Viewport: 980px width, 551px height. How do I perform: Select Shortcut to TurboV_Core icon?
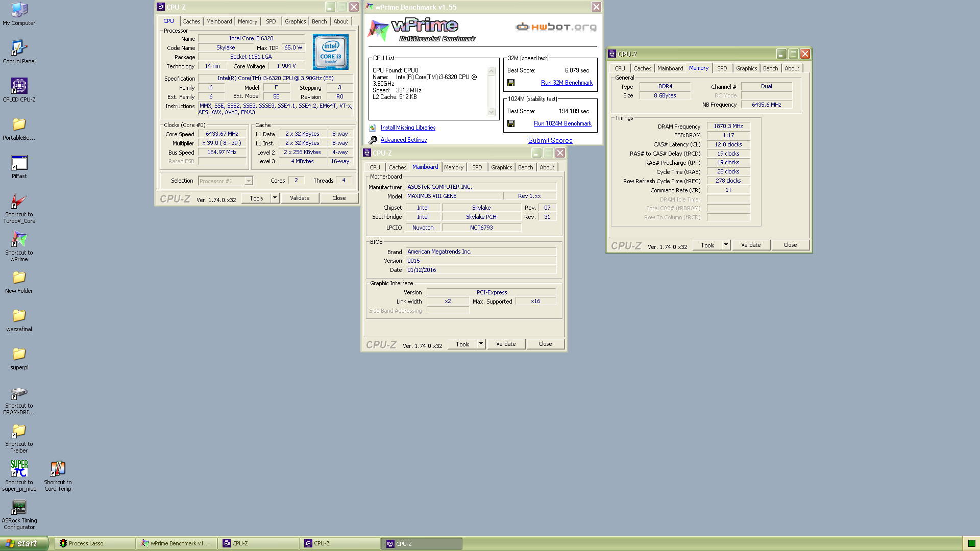pos(19,208)
